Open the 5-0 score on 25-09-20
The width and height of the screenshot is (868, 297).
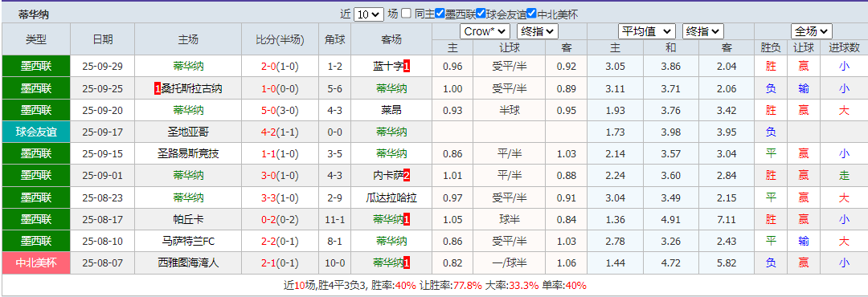tap(269, 110)
